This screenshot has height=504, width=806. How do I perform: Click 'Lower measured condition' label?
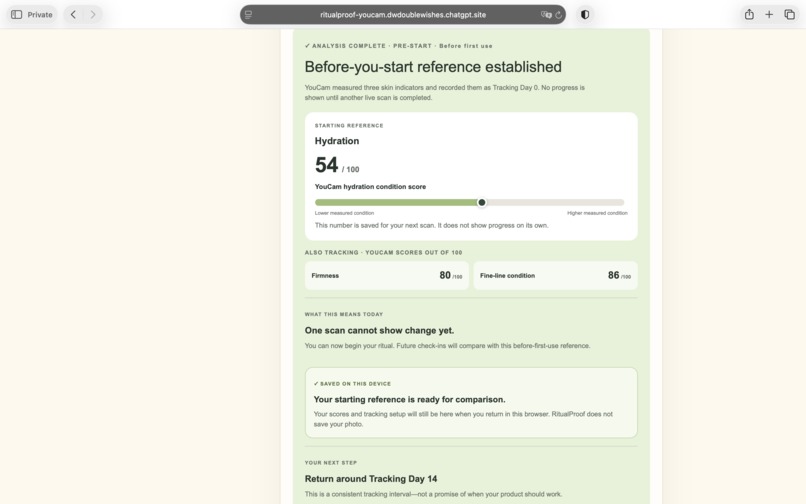pyautogui.click(x=344, y=213)
